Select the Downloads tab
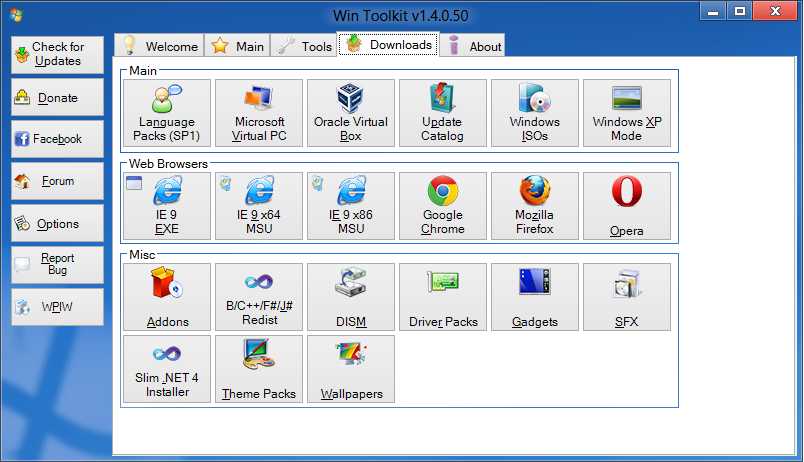Image resolution: width=804 pixels, height=462 pixels. (388, 44)
